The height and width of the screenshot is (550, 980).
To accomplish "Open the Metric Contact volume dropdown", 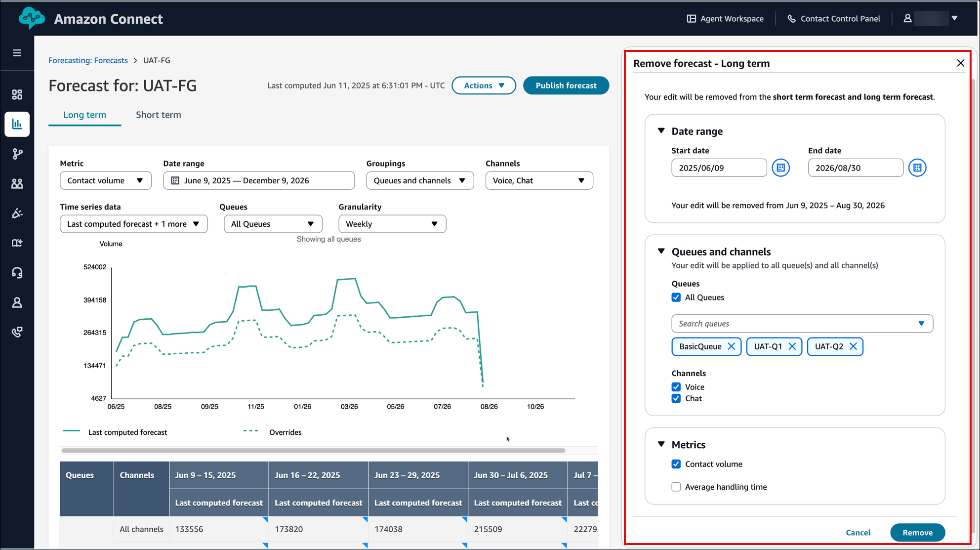I will coord(105,180).
